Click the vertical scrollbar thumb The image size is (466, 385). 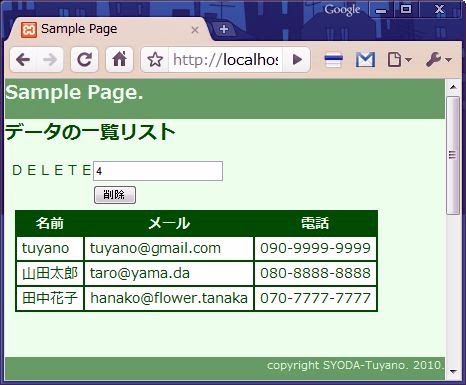(x=453, y=155)
